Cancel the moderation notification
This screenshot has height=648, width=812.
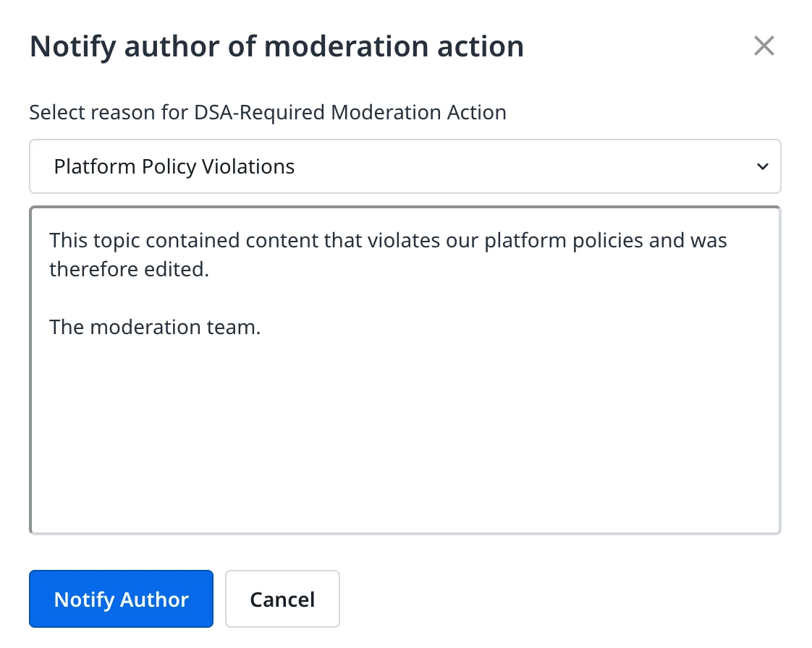(x=282, y=600)
